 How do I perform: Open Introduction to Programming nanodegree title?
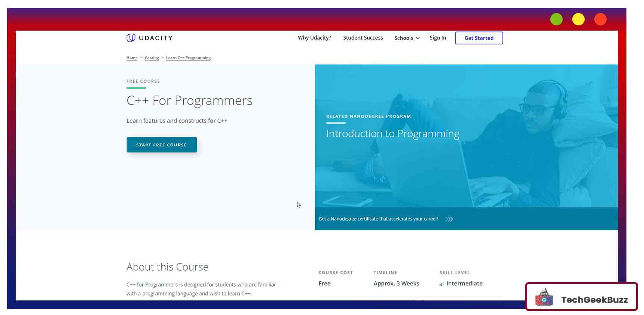(392, 134)
